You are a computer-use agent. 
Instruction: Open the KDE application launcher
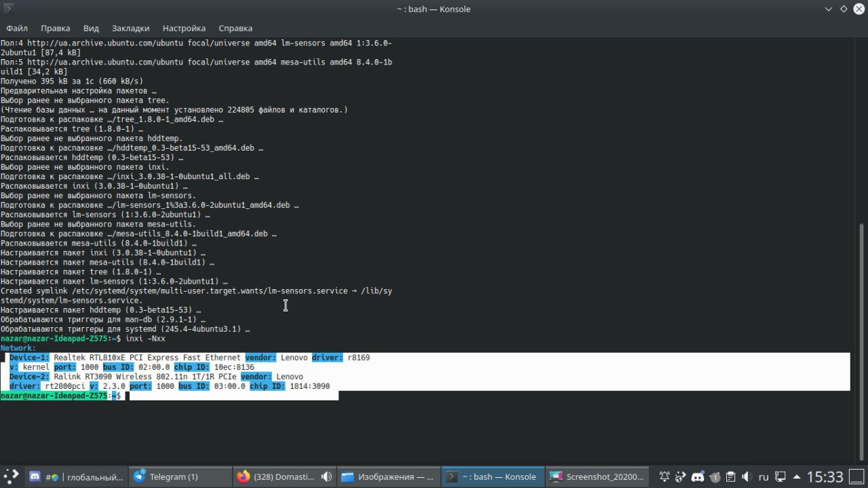point(12,476)
